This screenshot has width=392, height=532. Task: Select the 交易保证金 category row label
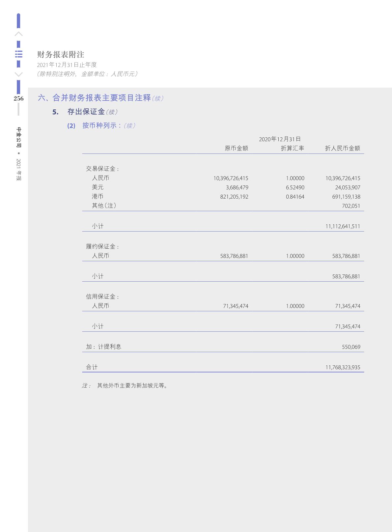102,169
